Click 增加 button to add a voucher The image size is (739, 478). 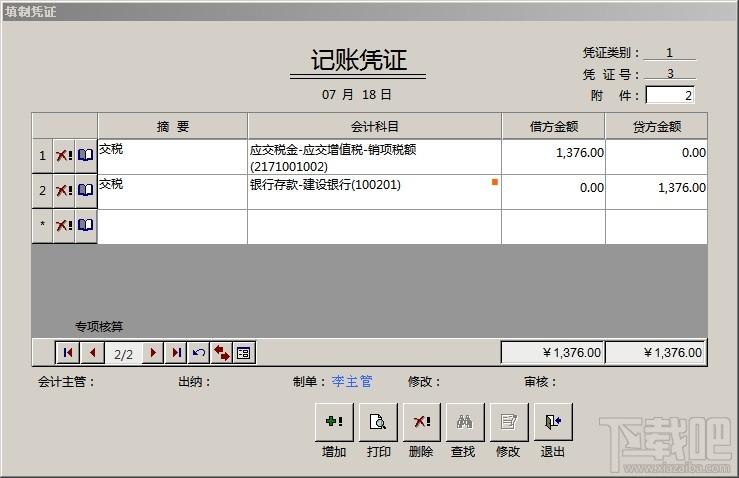pos(334,422)
